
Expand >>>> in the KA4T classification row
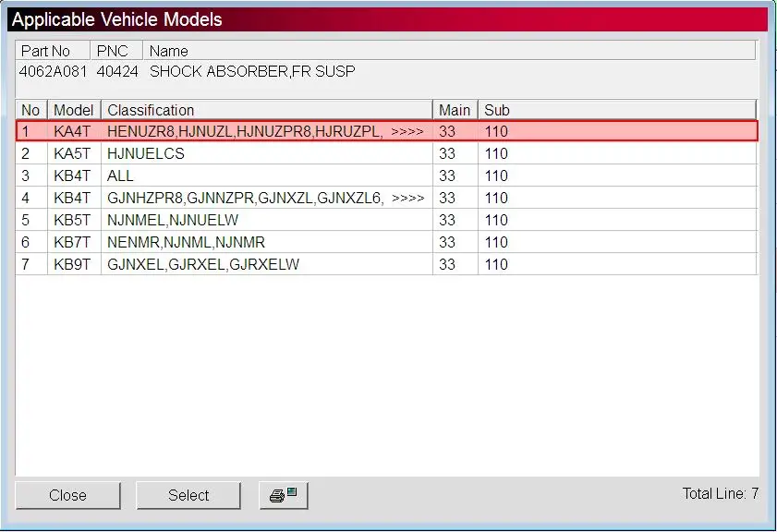point(407,132)
